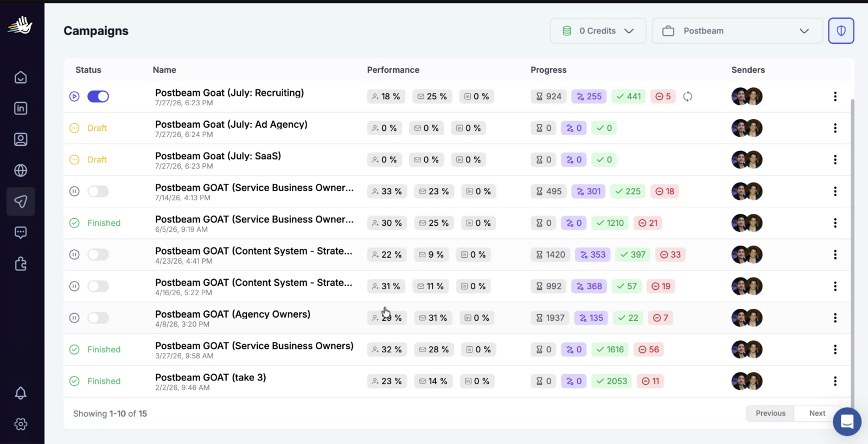Click the Finished status on 6/5/26 campaign

point(104,223)
